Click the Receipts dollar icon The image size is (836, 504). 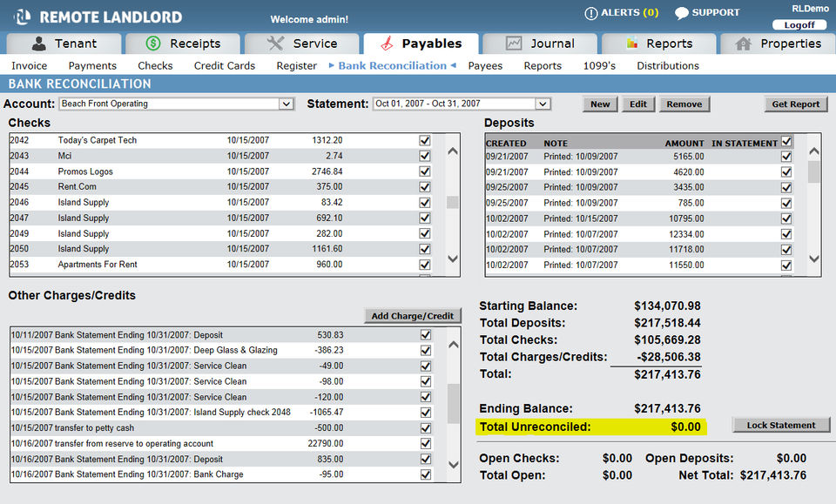click(x=153, y=44)
